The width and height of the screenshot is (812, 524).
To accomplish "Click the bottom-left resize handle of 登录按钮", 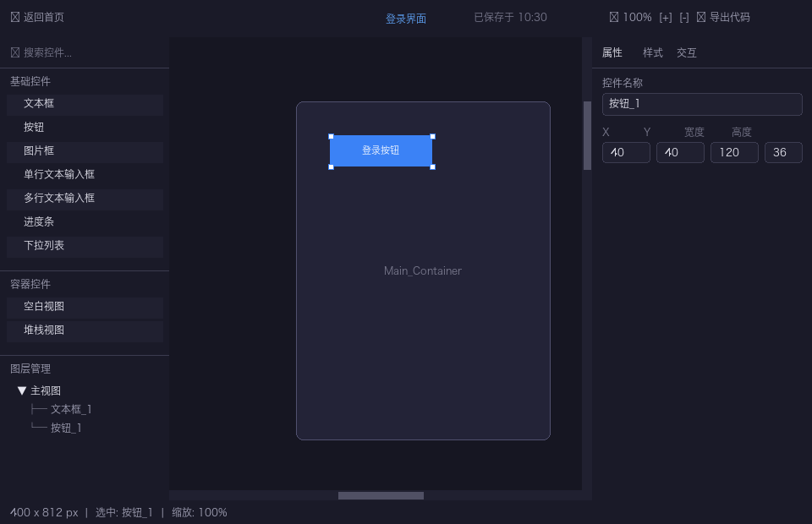I will [331, 166].
